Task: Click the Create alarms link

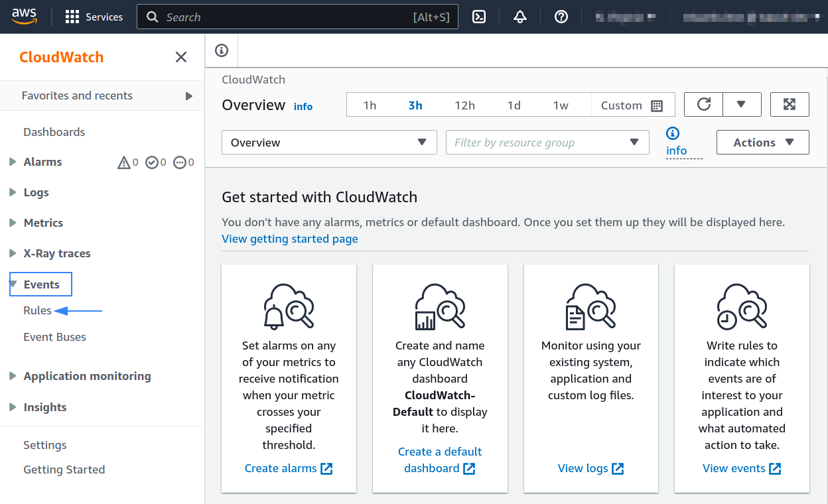Action: pos(289,468)
